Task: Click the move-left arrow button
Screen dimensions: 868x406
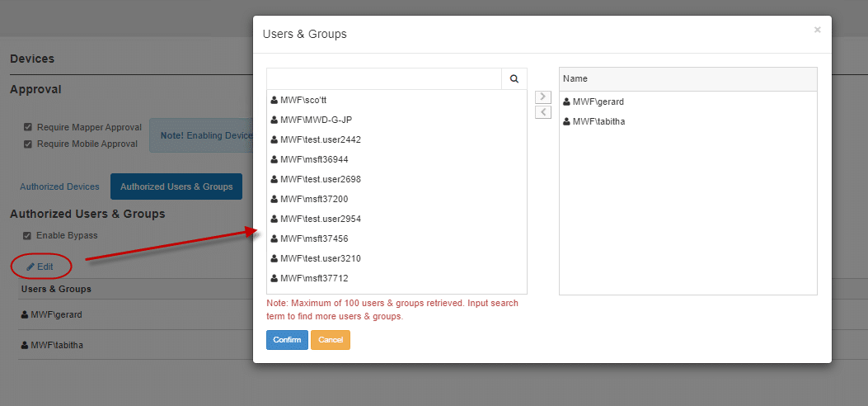Action: 542,112
